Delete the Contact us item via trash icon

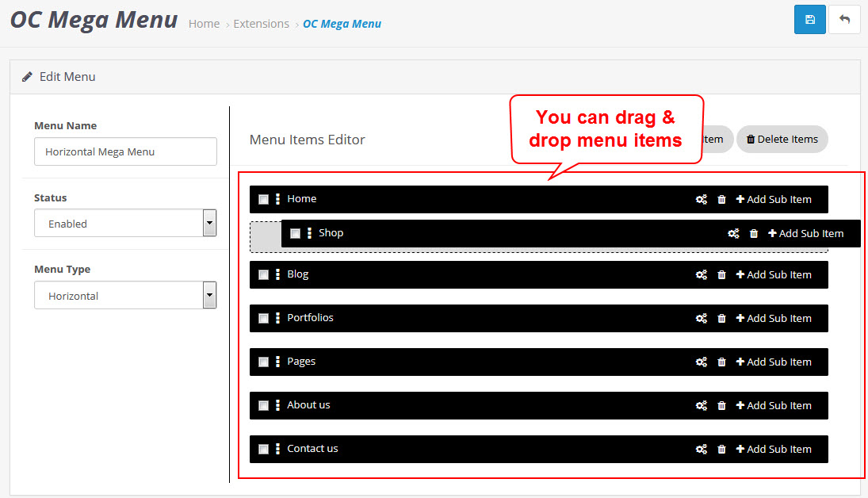click(x=722, y=450)
